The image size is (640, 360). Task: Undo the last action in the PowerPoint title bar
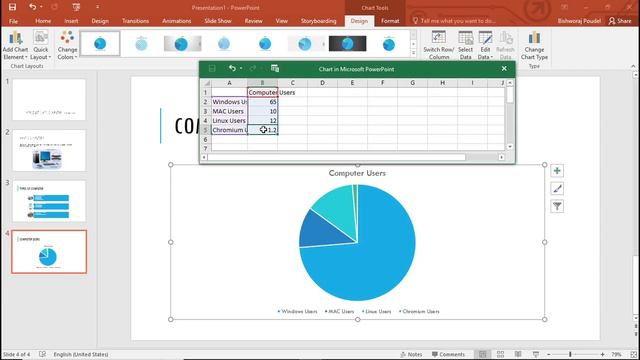point(32,7)
